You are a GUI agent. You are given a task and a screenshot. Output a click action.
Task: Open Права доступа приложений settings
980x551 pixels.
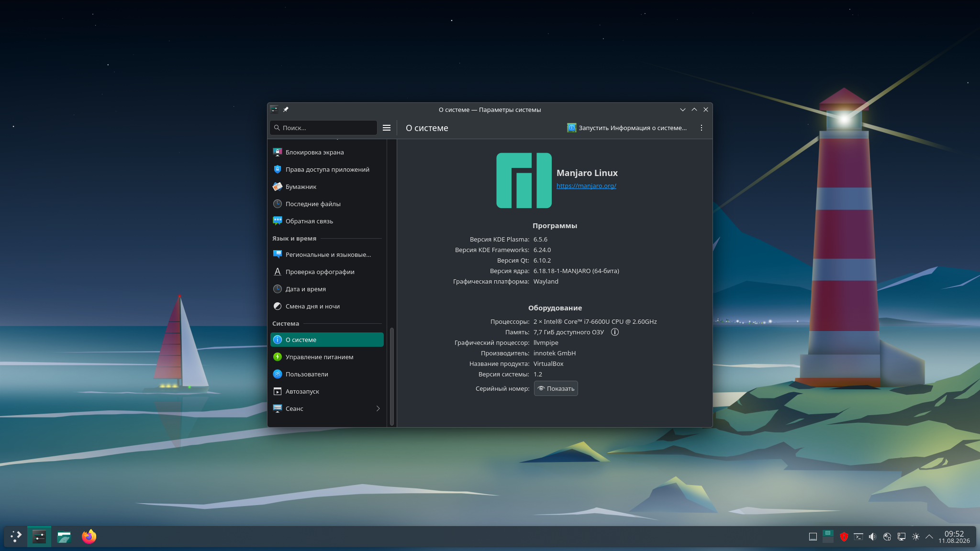click(x=327, y=169)
